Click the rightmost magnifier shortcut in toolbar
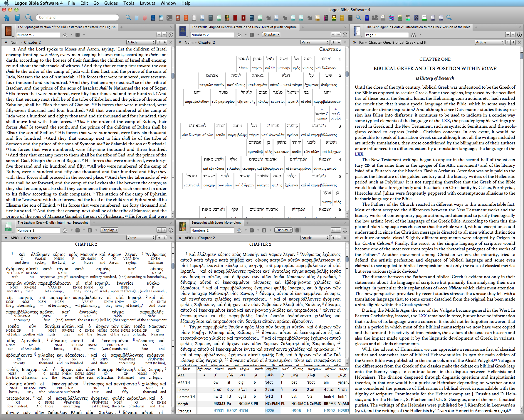This screenshot has height=420, width=524. pos(449,18)
